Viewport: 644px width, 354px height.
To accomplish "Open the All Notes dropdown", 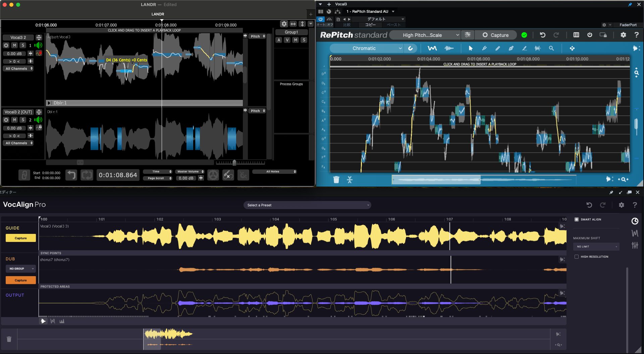I will [x=274, y=171].
